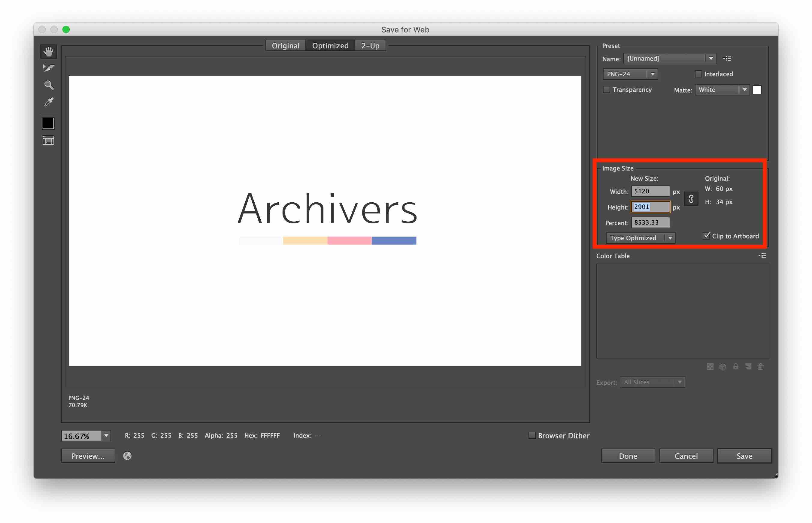This screenshot has height=523, width=812.
Task: Enable the Interlaced checkbox
Action: pos(698,74)
